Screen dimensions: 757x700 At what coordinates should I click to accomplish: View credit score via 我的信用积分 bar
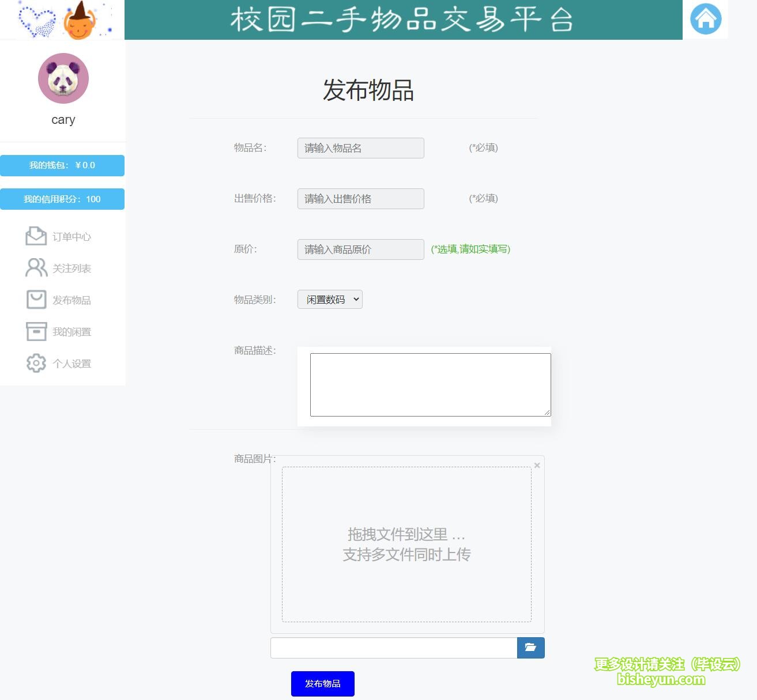(62, 199)
